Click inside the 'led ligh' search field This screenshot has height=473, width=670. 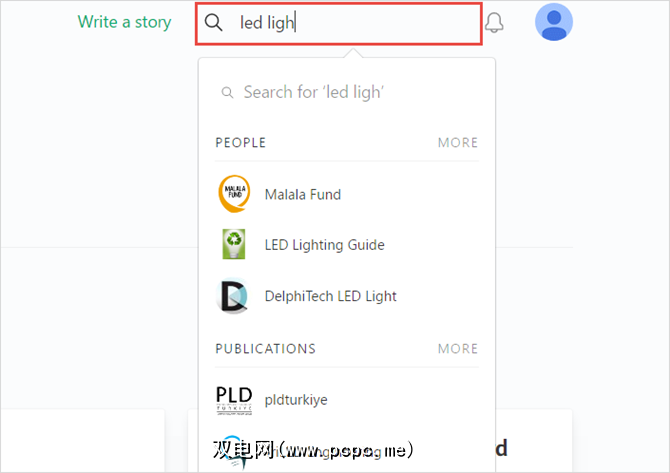click(x=350, y=23)
